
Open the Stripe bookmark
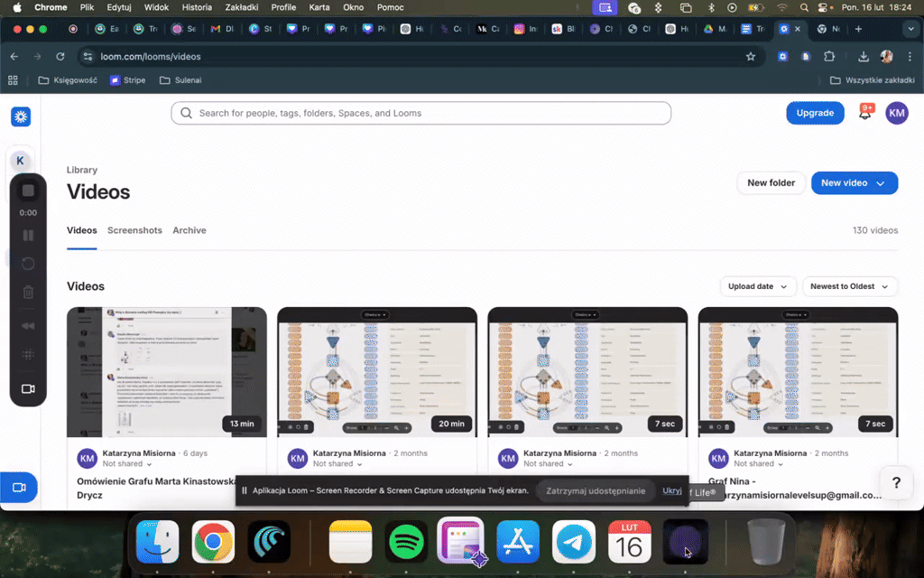tap(128, 80)
